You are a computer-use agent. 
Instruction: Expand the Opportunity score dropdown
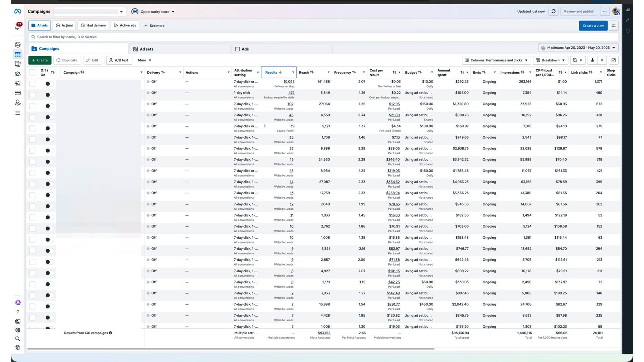[x=153, y=12]
